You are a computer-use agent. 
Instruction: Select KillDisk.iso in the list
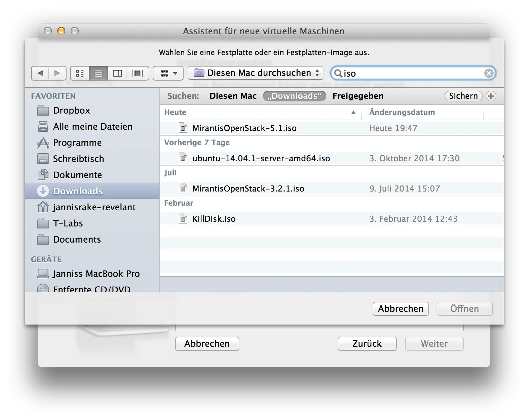click(x=214, y=219)
